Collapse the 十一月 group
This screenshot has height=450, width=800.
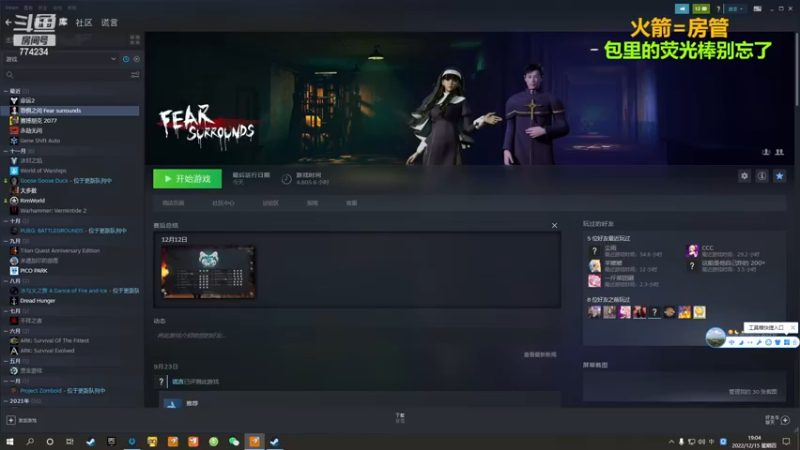point(6,151)
